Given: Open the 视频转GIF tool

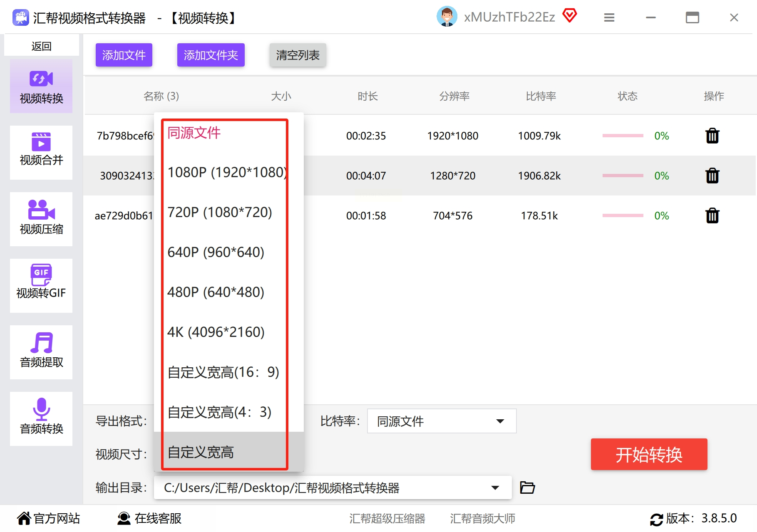Looking at the screenshot, I should pos(41,285).
